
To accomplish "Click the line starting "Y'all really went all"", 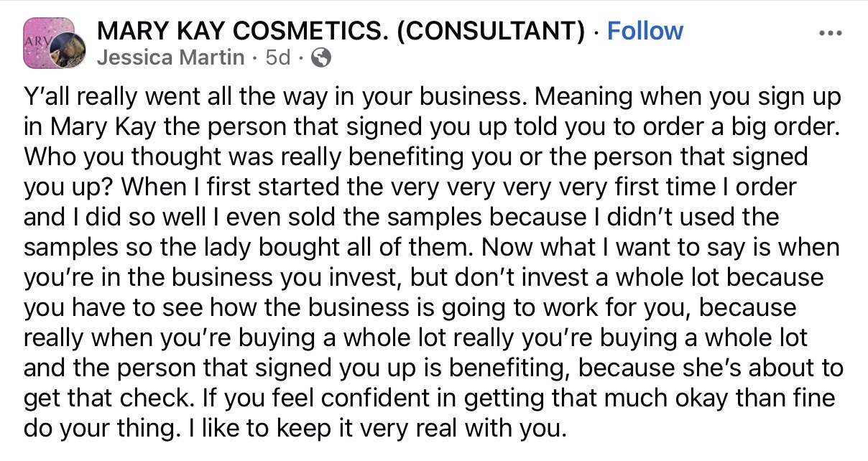I will [x=431, y=96].
